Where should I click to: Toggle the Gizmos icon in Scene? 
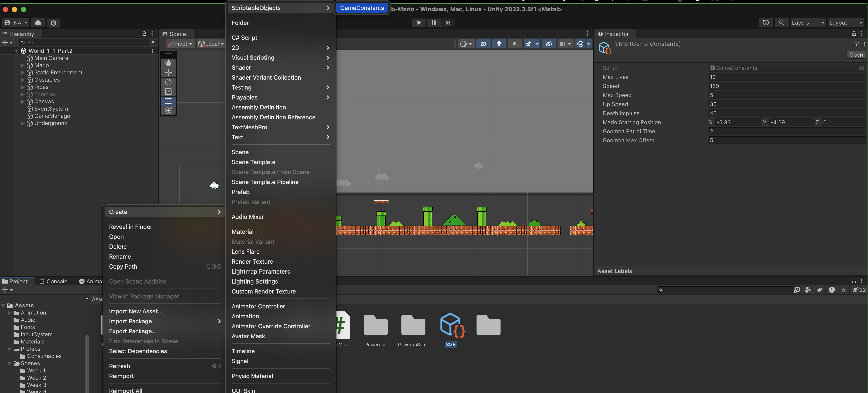pos(580,44)
